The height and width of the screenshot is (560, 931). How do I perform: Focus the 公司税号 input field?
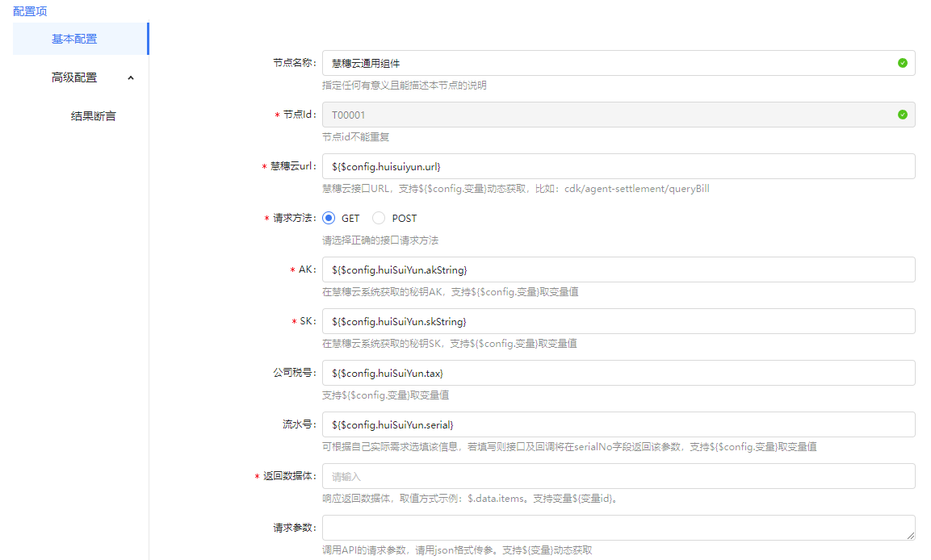point(618,373)
